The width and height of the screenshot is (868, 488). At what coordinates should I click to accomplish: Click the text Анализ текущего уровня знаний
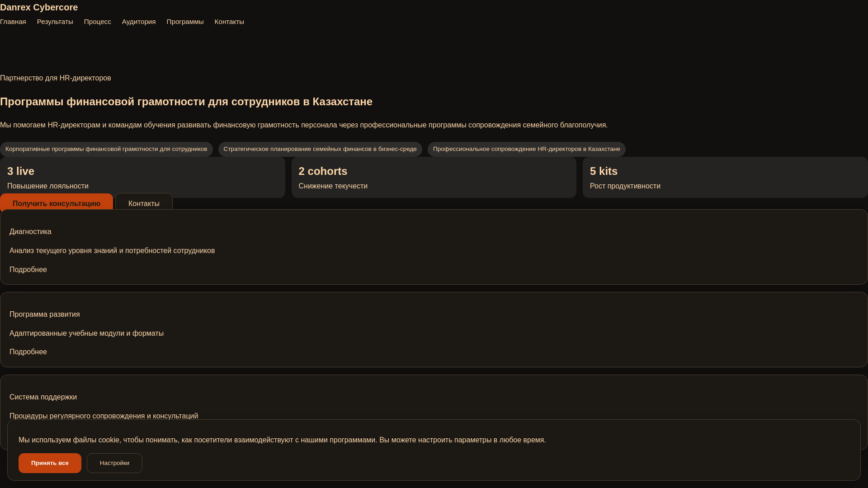[112, 251]
